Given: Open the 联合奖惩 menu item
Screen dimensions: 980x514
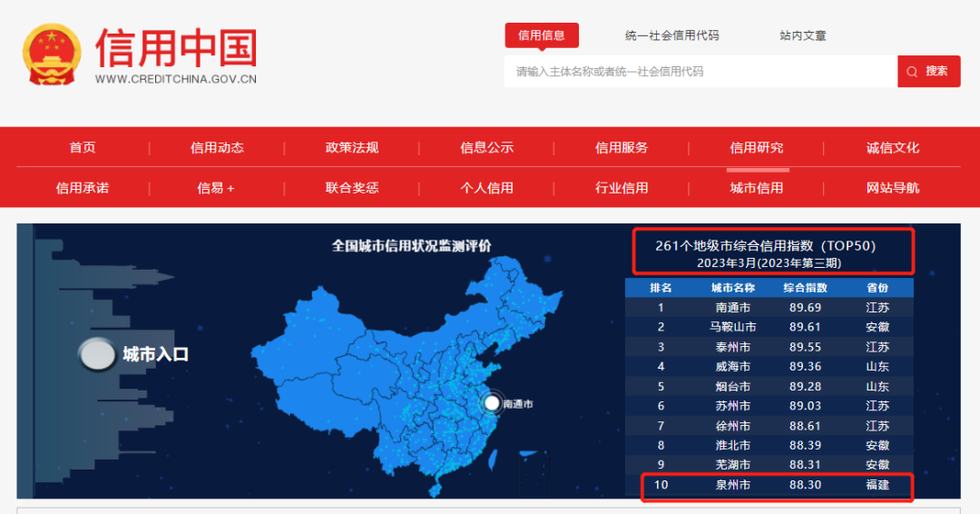Looking at the screenshot, I should coord(352,188).
